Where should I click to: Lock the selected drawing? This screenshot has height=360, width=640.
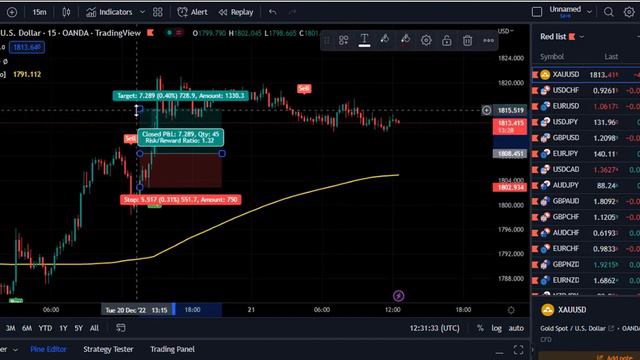447,40
